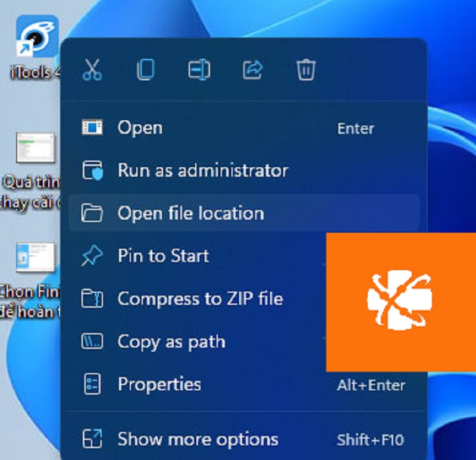Image resolution: width=476 pixels, height=460 pixels.
Task: Click the Rename icon in context menu
Action: (199, 70)
